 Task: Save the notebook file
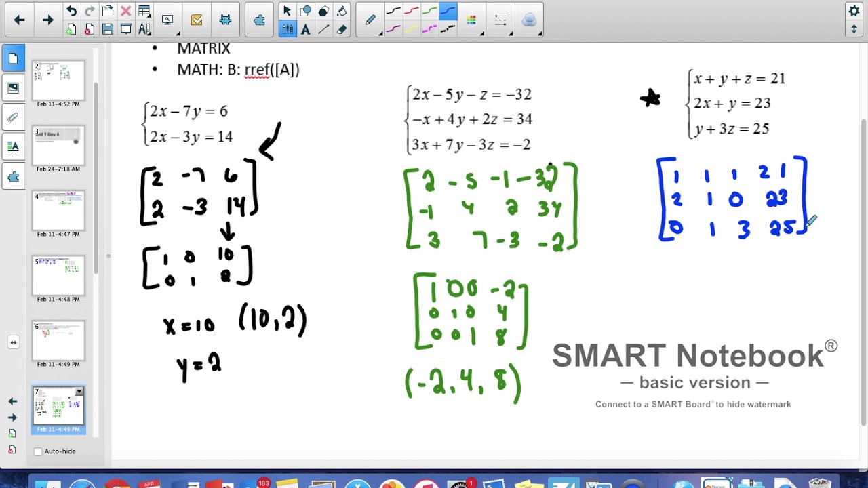(x=108, y=29)
